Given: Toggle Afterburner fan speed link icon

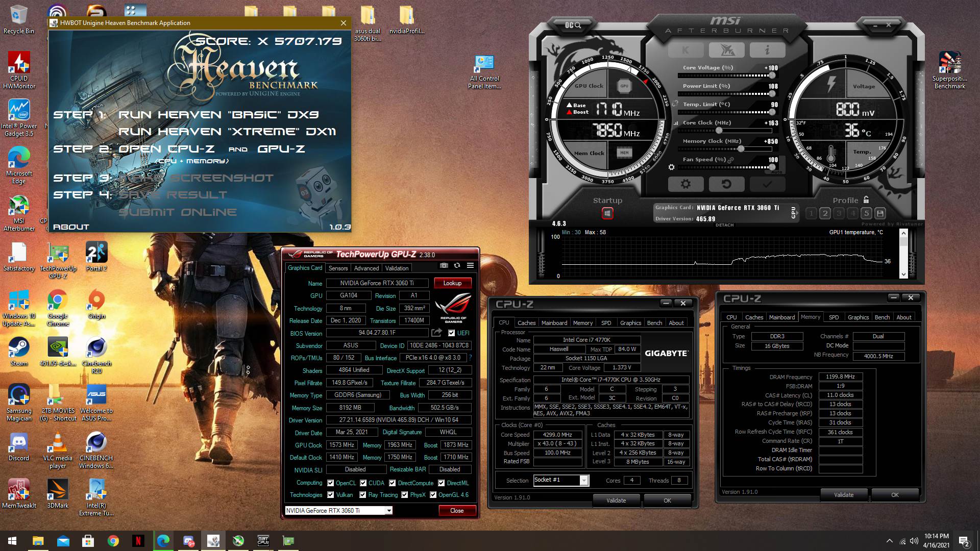Looking at the screenshot, I should tap(730, 160).
